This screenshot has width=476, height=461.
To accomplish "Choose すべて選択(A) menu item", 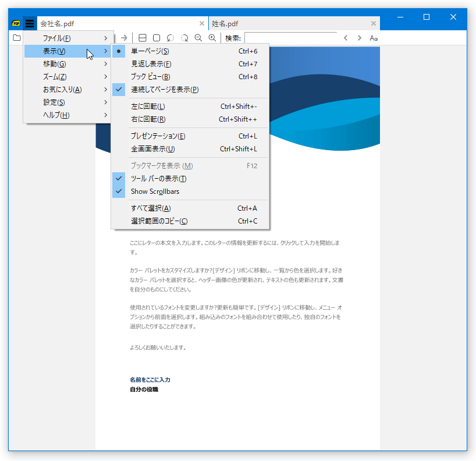I will click(x=190, y=208).
